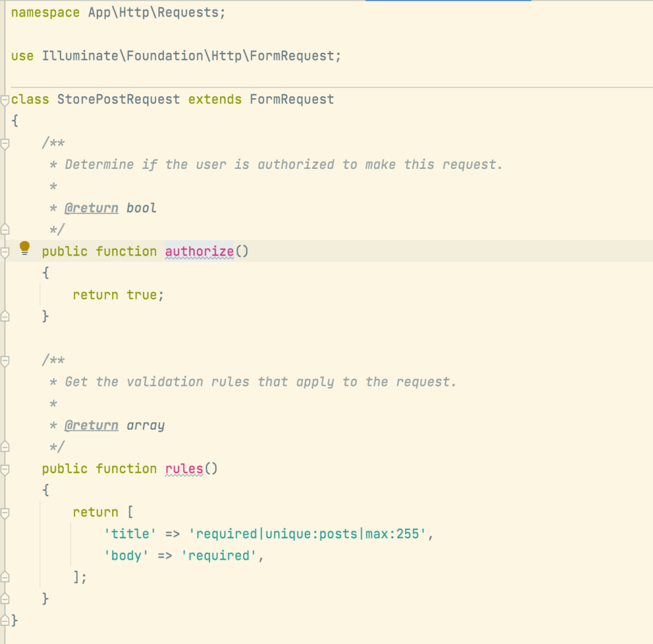Image resolution: width=653 pixels, height=644 pixels.
Task: Click the yellow lightbulb quick-fix icon
Action: pyautogui.click(x=25, y=248)
